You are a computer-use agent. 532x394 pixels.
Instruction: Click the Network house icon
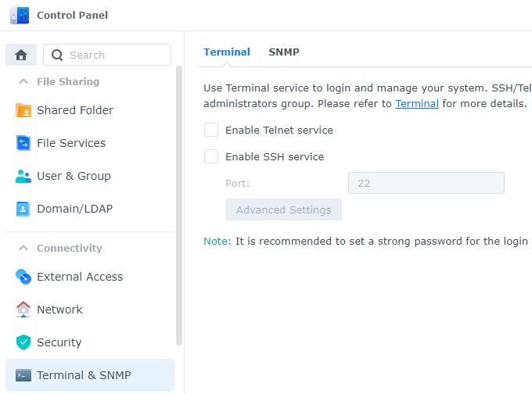point(23,310)
